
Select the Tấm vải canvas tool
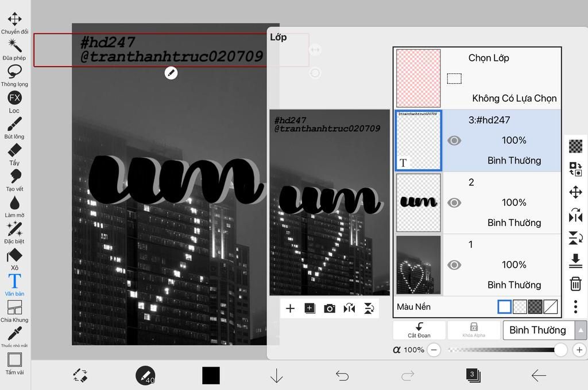pos(14,364)
